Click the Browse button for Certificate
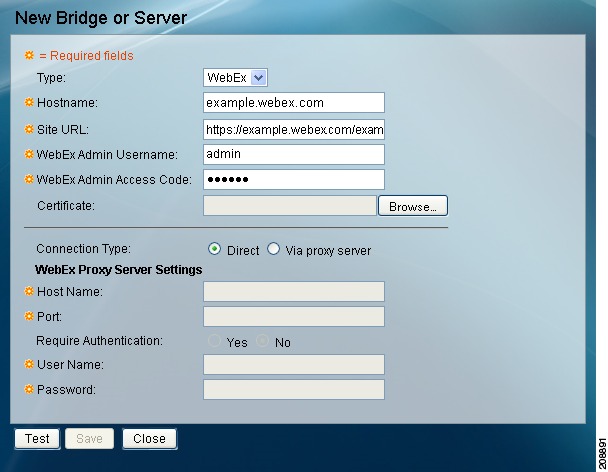Screen dimensions: 608x472 coord(413,206)
